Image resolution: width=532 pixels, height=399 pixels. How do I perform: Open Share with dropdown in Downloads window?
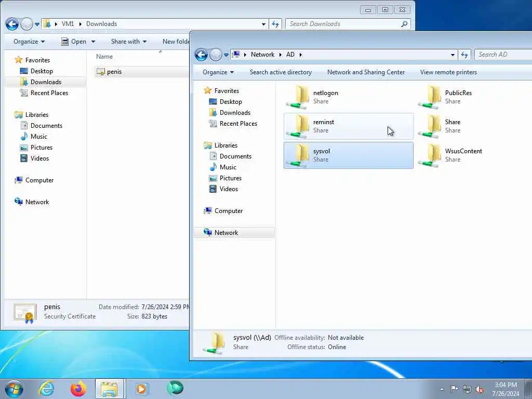click(x=129, y=42)
